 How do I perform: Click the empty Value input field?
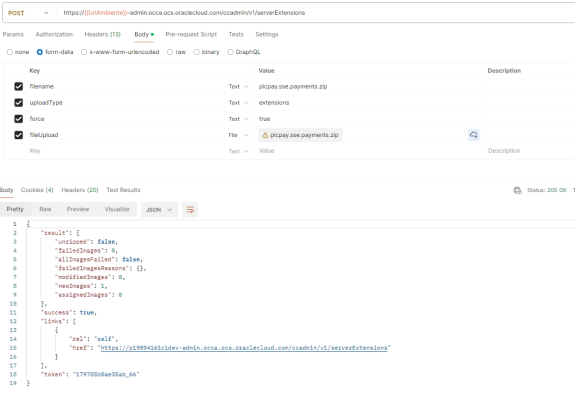pos(369,151)
